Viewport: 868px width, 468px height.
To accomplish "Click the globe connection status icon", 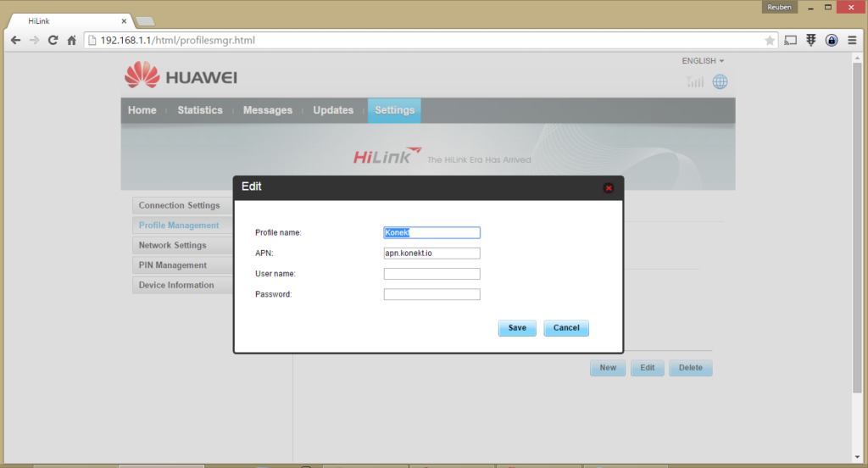I will point(720,82).
